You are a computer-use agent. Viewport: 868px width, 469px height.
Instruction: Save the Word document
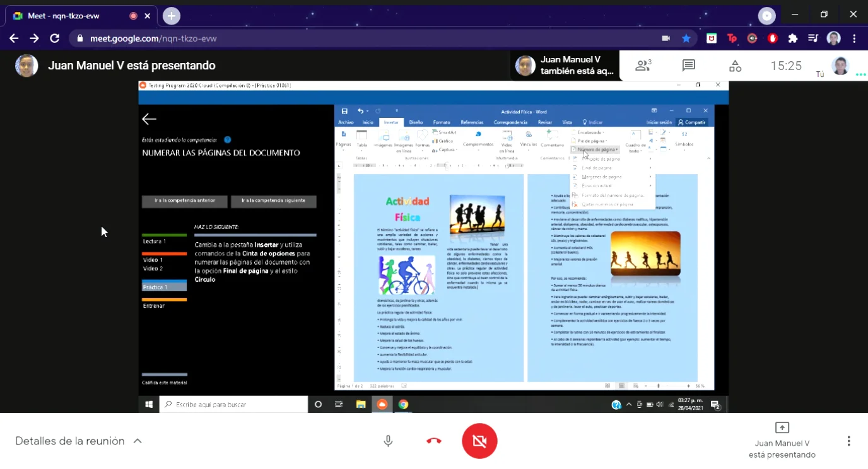[344, 112]
